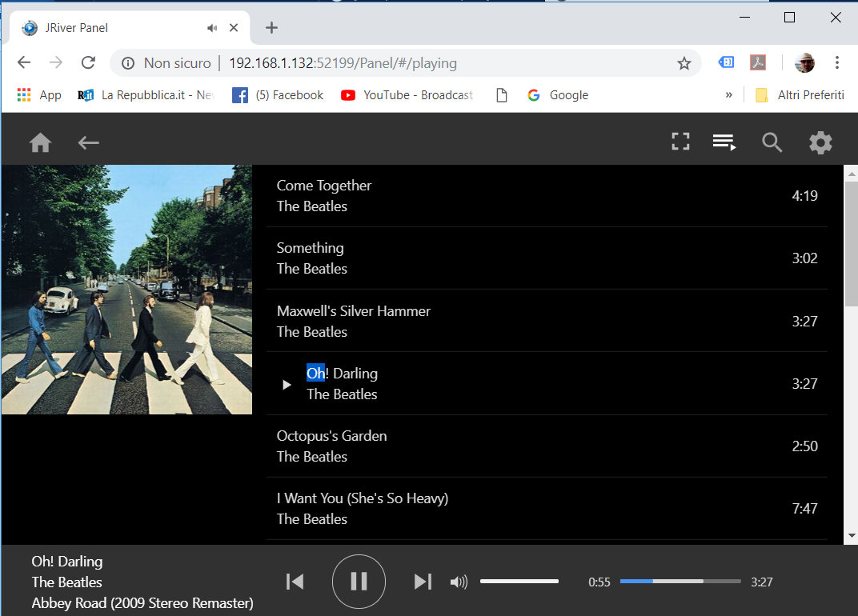
Task: Open La Repubblica.it bookmark
Action: tap(145, 95)
